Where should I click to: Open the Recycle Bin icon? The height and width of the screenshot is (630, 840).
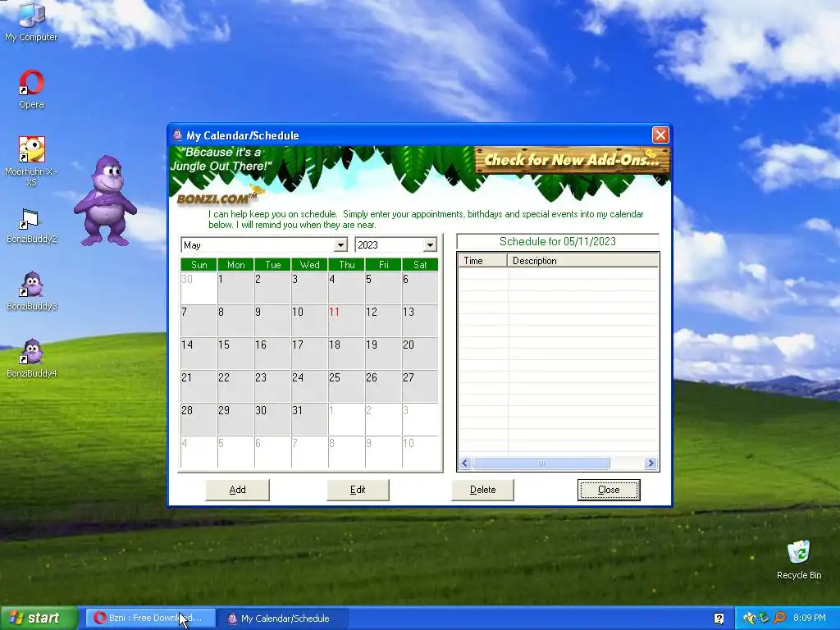(799, 559)
